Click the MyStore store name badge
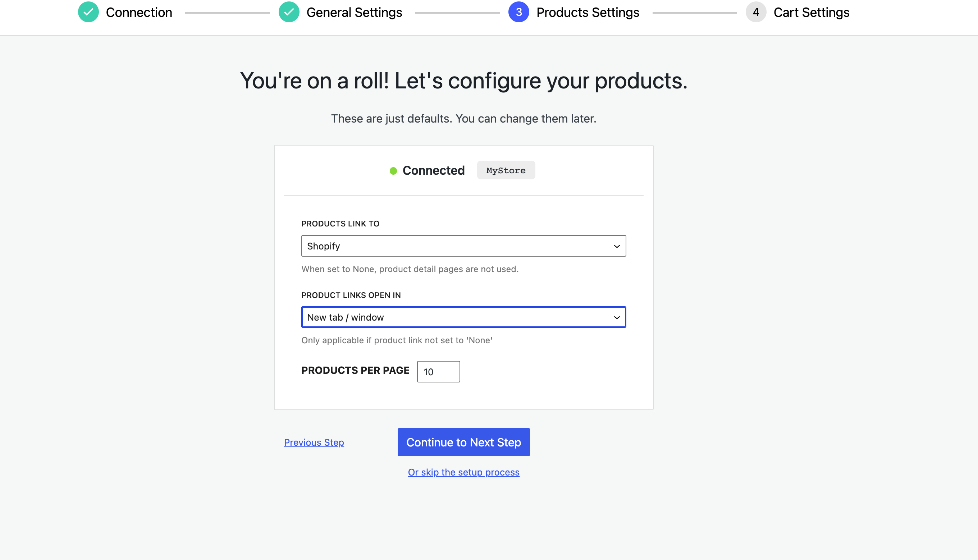Image resolution: width=978 pixels, height=560 pixels. [x=506, y=170]
